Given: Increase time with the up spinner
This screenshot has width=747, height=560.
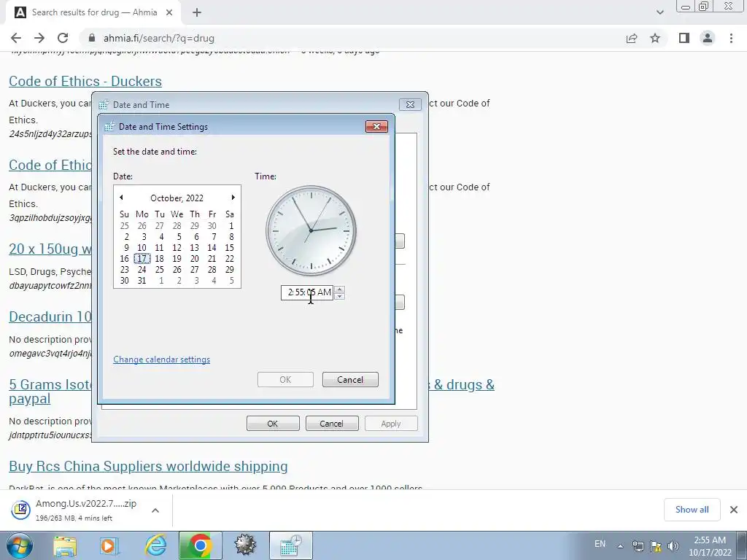Looking at the screenshot, I should tap(339, 289).
